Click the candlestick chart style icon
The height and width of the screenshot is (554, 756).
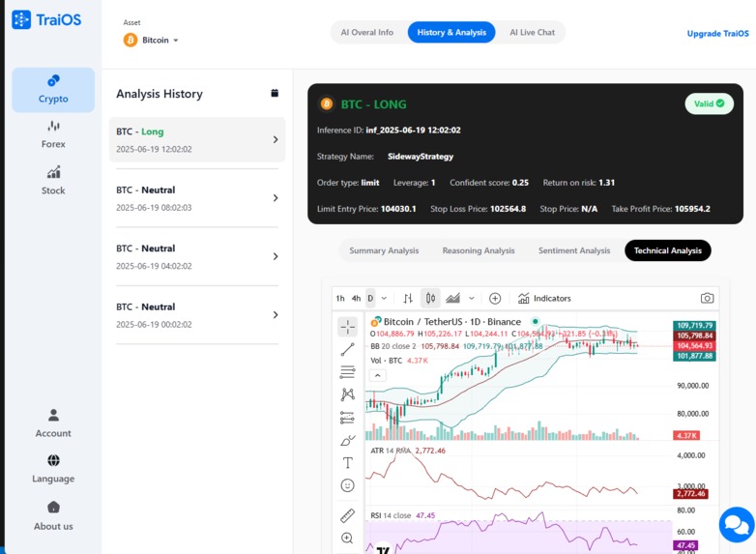pos(430,298)
